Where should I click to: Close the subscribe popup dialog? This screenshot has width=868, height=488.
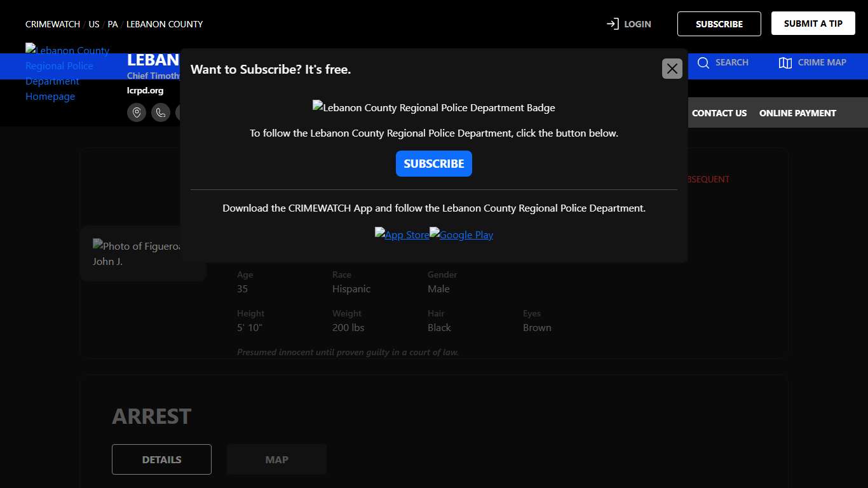pyautogui.click(x=672, y=69)
